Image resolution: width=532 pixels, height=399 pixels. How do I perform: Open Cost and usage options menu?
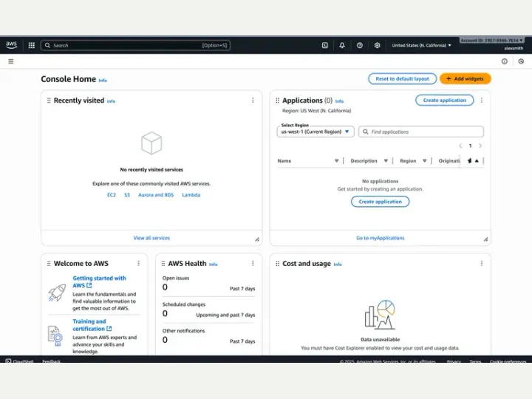[x=482, y=263]
